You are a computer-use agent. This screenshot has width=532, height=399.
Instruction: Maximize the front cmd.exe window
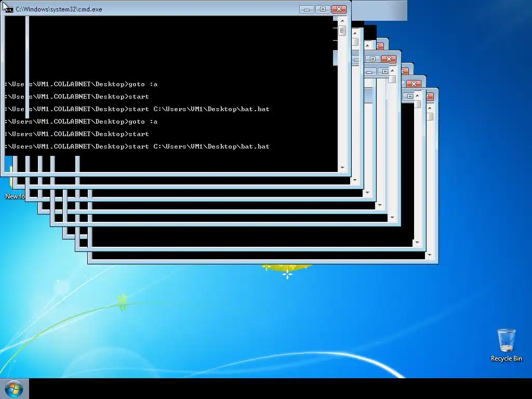(x=323, y=9)
